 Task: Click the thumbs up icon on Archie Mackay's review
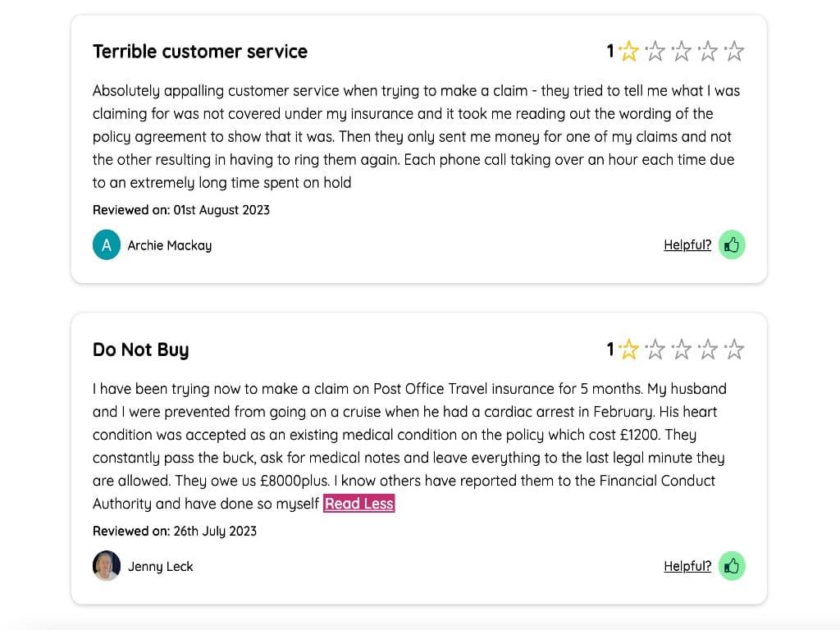click(x=731, y=244)
